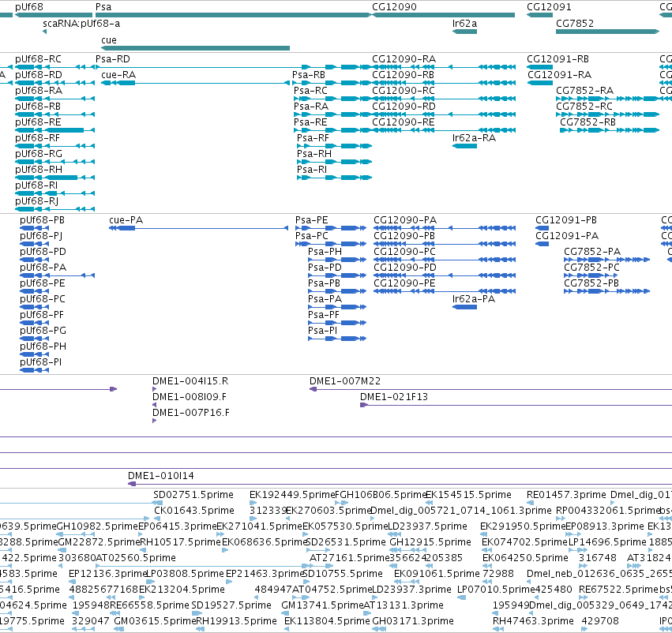Open EST label RE01457.3prime
Image resolution: width=672 pixels, height=633 pixels.
[x=566, y=495]
